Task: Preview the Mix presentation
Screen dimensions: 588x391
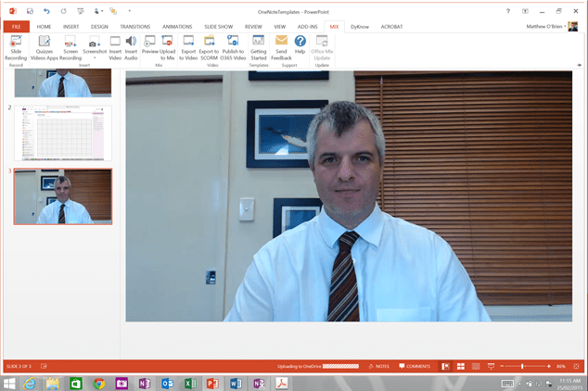Action: click(x=149, y=47)
